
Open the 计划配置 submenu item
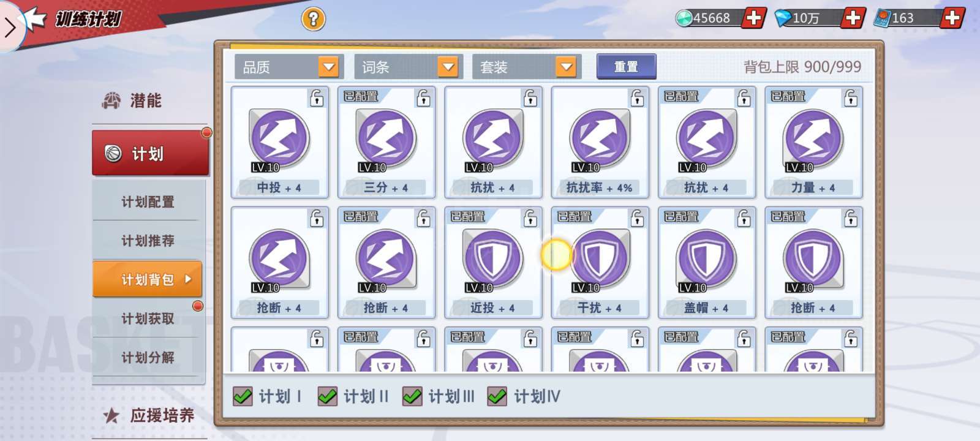tap(148, 202)
